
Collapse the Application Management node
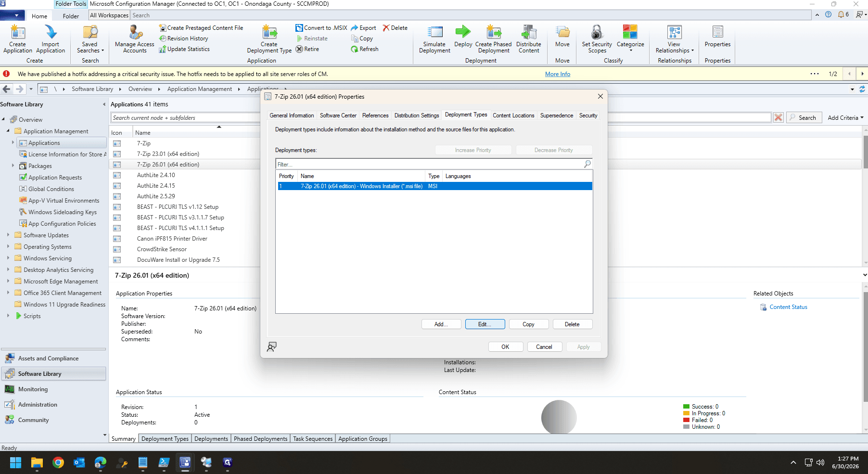(8, 131)
